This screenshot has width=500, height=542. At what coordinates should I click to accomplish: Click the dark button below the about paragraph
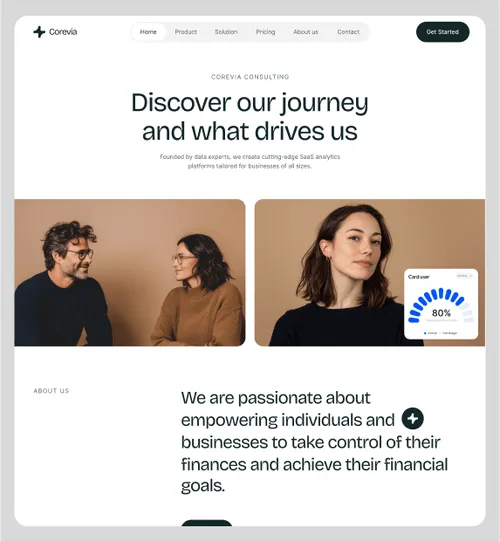(207, 523)
